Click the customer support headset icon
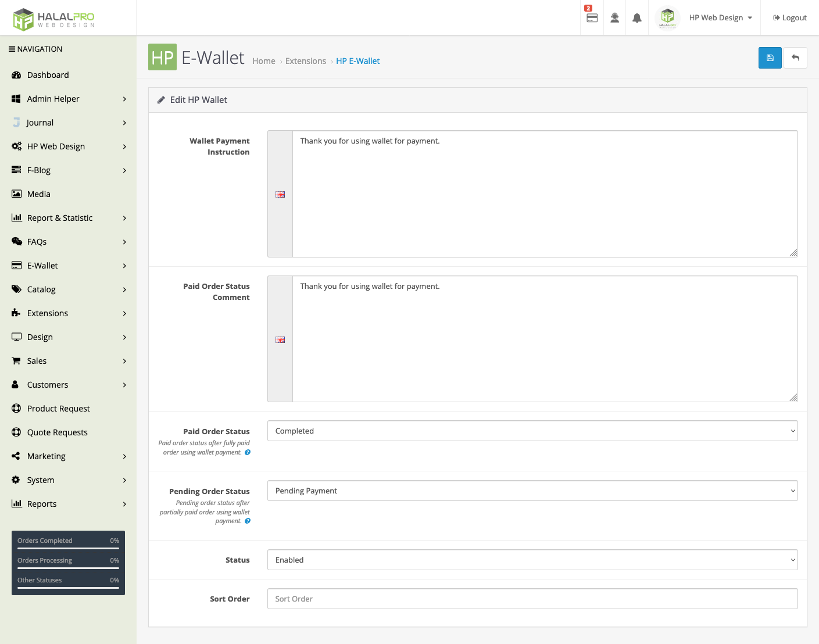 click(614, 17)
